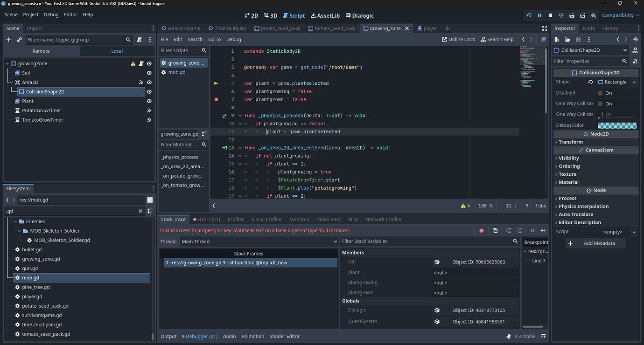The width and height of the screenshot is (644, 345).
Task: Select the growing_zone.gd:3 stack frame
Action: (249, 262)
